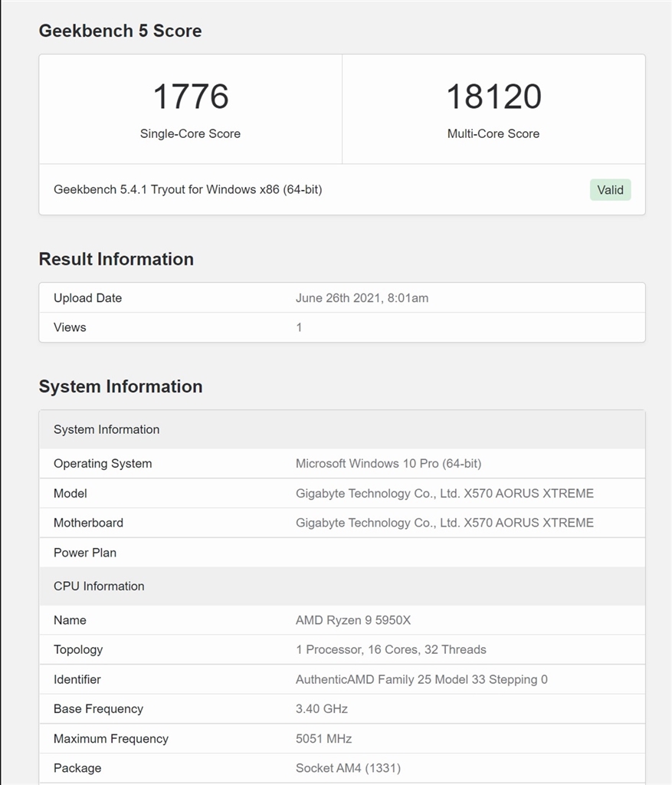Click the 1776 single-core score number
Image resolution: width=672 pixels, height=785 pixels.
click(x=190, y=97)
